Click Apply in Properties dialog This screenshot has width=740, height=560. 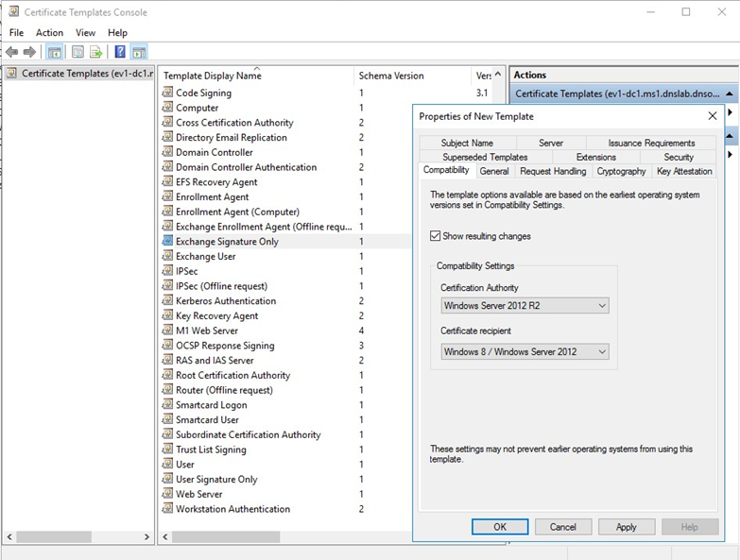coord(627,527)
